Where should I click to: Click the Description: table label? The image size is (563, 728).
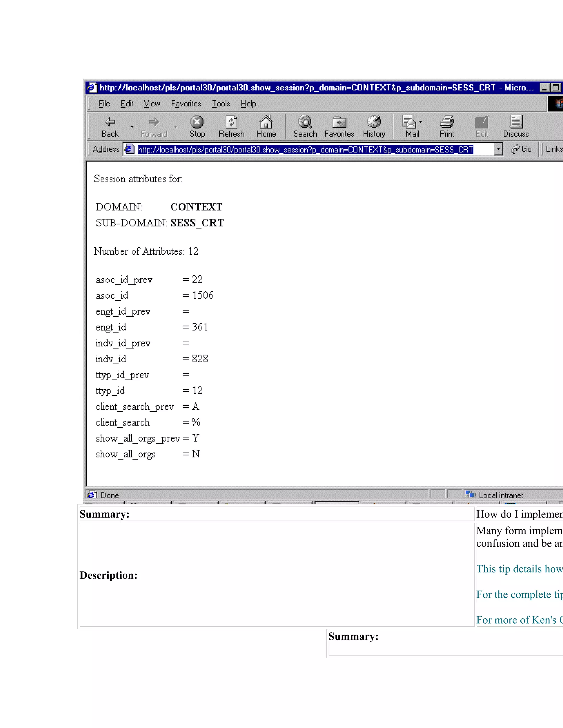pos(108,575)
